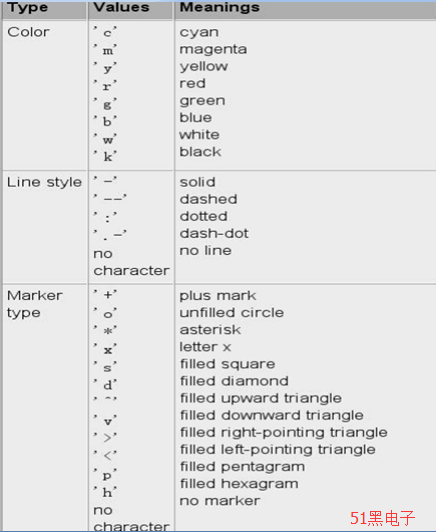The image size is (436, 532).
Task: Click the dash-dot meaning text
Action: (x=214, y=233)
